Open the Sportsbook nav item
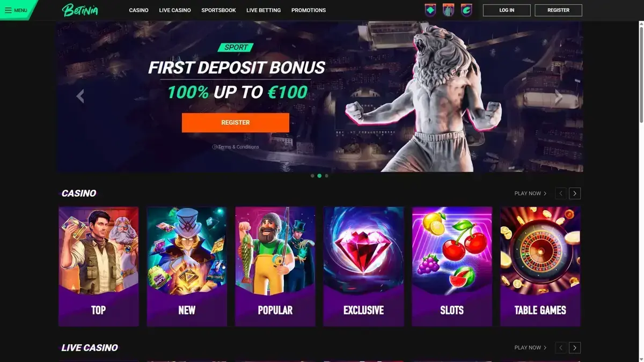 218,10
